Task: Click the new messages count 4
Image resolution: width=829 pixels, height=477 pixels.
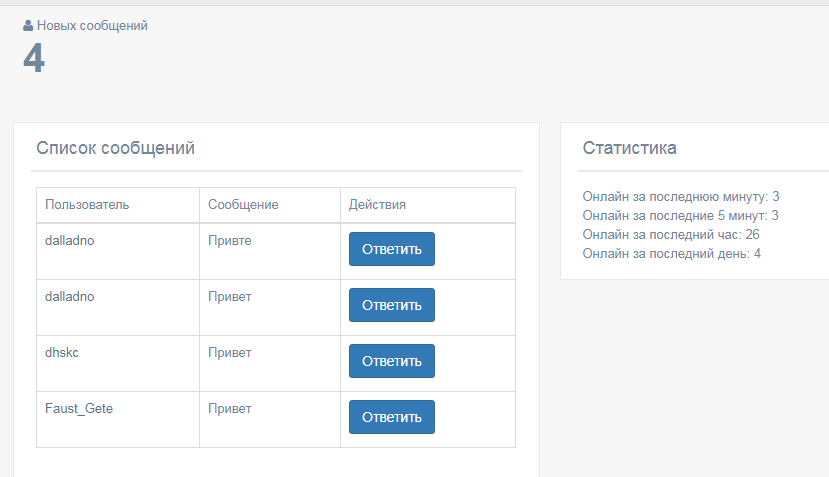Action: click(34, 58)
